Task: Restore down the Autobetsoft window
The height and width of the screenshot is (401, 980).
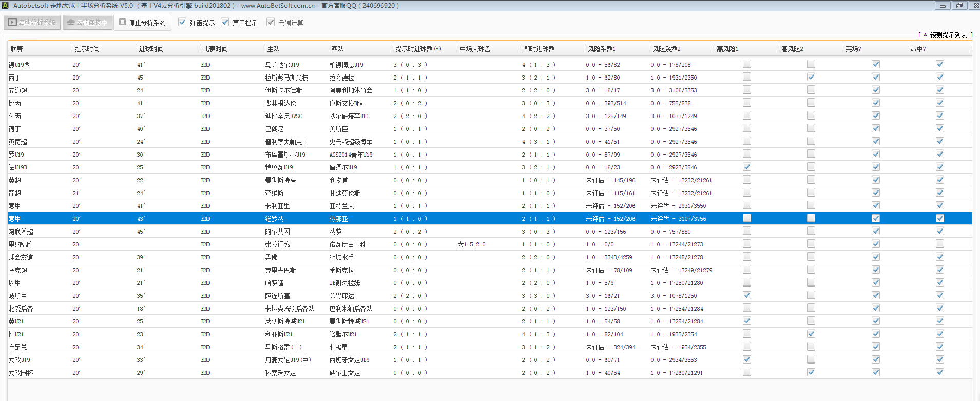Action: coord(959,6)
